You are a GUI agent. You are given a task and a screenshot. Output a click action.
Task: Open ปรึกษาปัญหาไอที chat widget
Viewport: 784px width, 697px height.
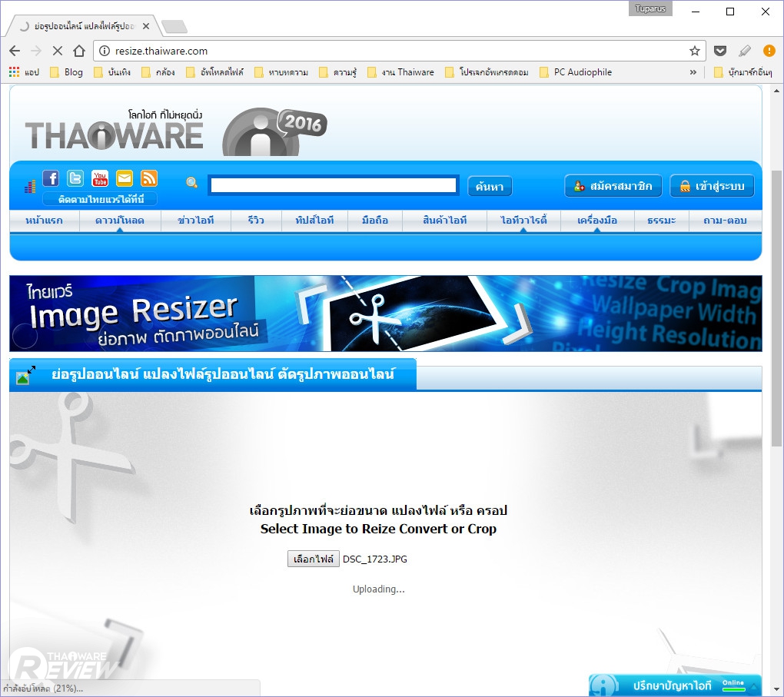coord(675,685)
